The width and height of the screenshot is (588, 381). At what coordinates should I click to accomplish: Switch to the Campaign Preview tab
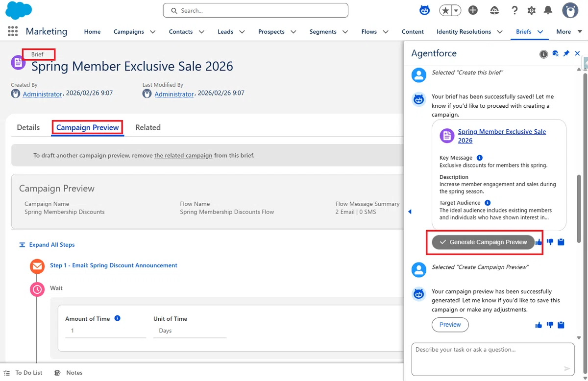point(88,127)
